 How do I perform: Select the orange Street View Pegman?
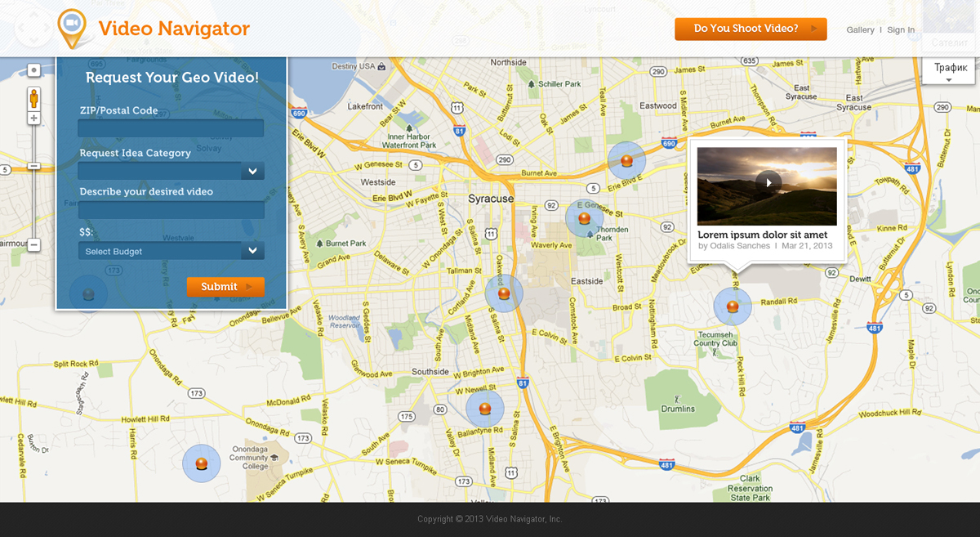click(33, 98)
